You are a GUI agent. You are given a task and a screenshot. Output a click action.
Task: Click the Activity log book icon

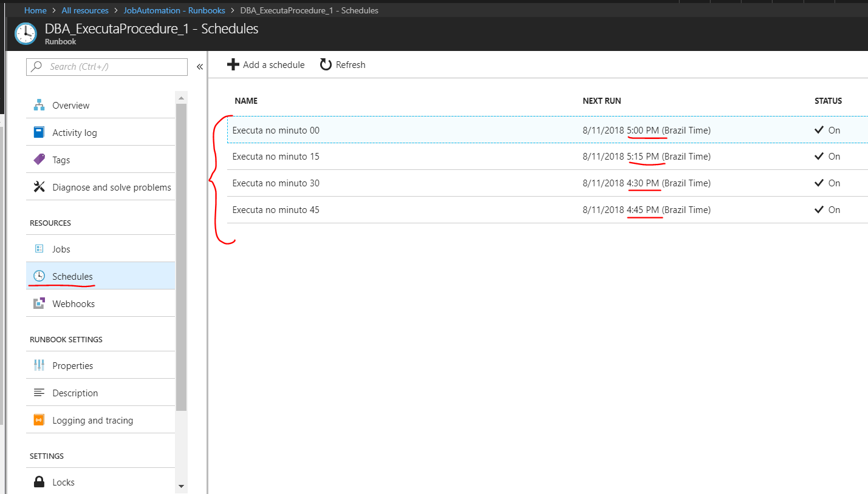[39, 132]
